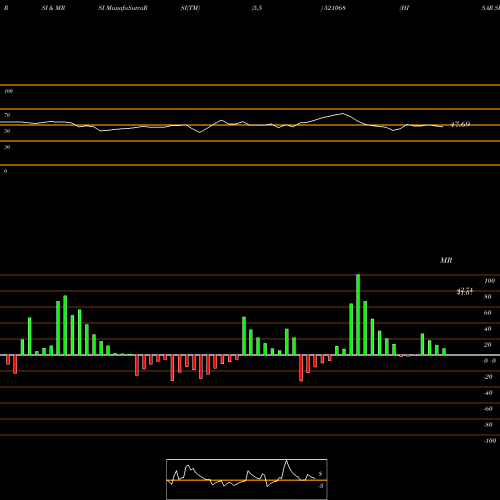
Task: Click the MR axis label -100
Action: tap(490, 441)
